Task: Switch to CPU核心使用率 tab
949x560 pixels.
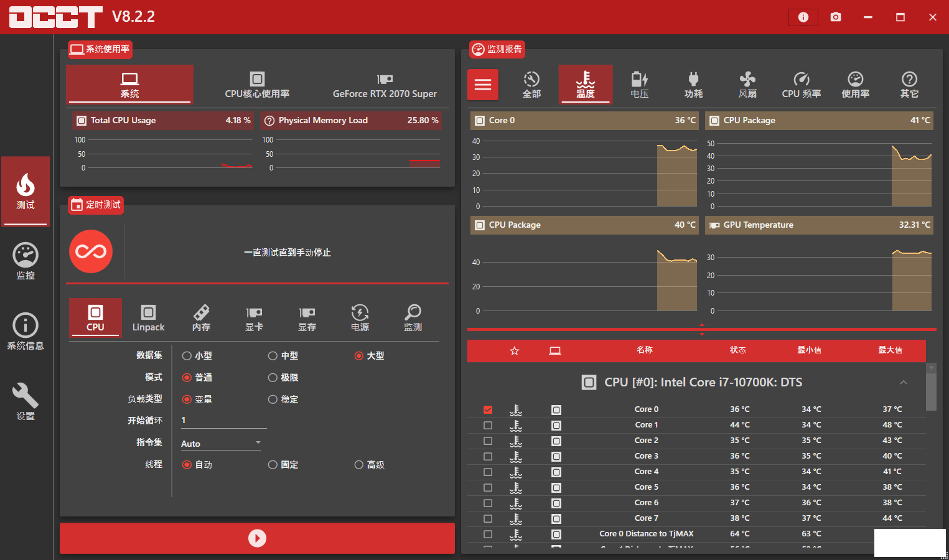Action: point(257,84)
